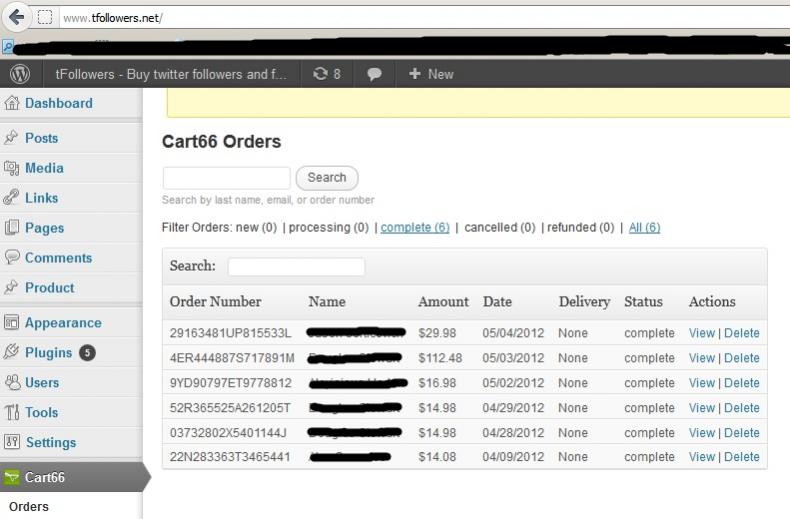The height and width of the screenshot is (519, 790).
Task: View order 03732802X5401144J
Action: 702,433
